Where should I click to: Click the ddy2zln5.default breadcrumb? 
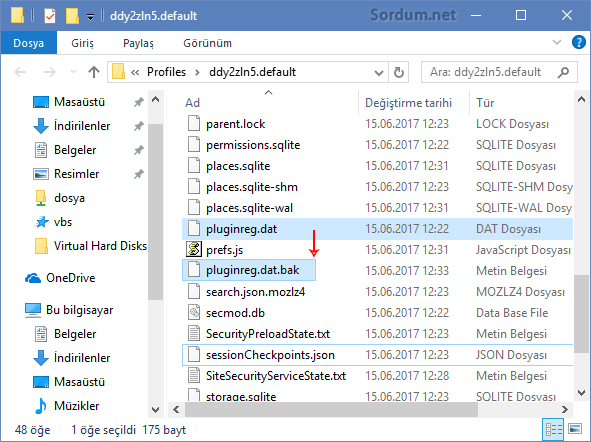click(x=253, y=72)
